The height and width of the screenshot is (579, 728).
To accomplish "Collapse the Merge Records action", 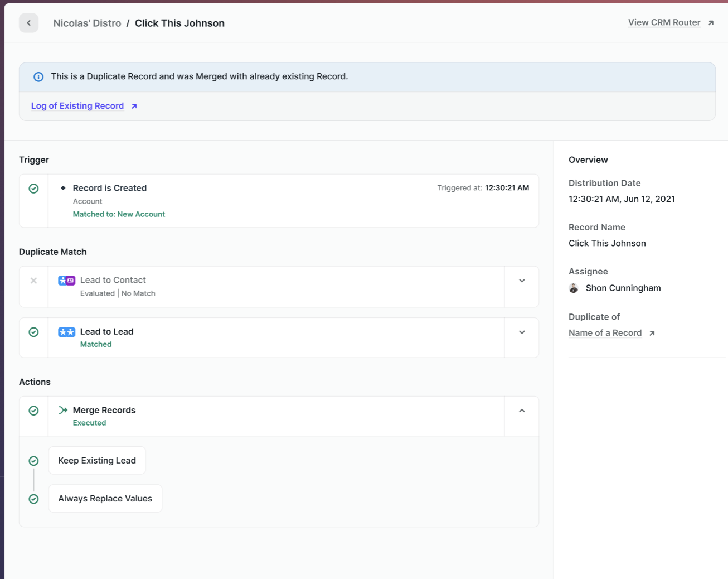I will pos(522,411).
